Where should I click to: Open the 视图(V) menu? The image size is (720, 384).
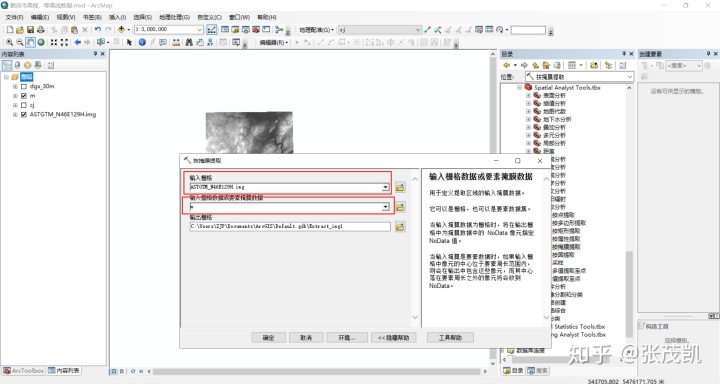(66, 17)
